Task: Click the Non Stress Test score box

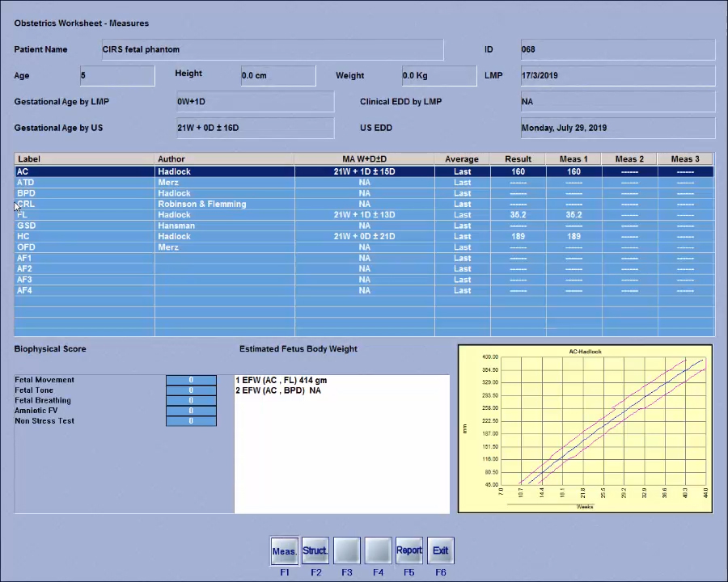Action: (x=191, y=421)
